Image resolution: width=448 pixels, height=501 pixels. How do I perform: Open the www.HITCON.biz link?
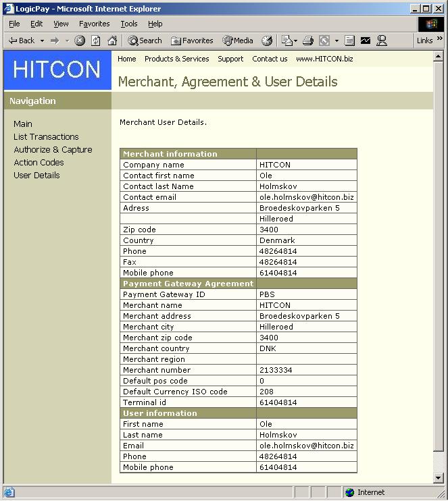324,59
